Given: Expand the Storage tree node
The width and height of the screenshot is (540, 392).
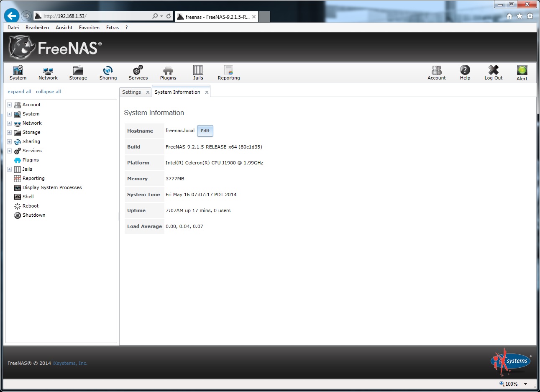Looking at the screenshot, I should (9, 133).
